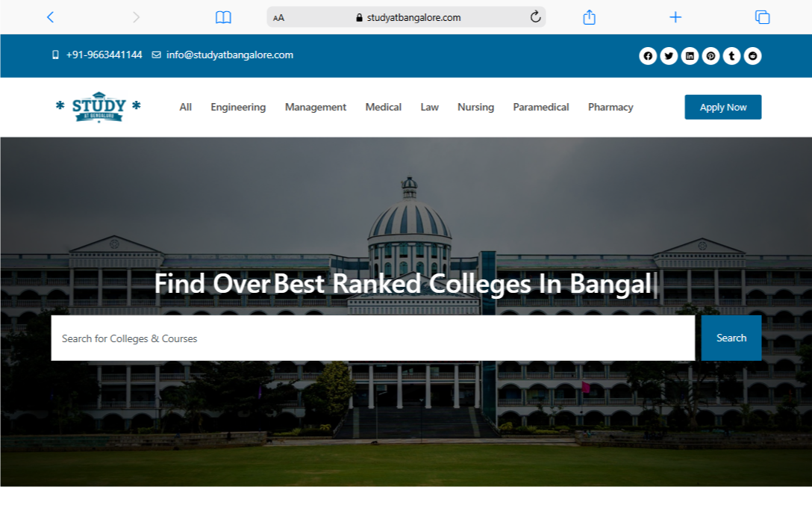
Task: Open the Medical category menu
Action: point(383,107)
